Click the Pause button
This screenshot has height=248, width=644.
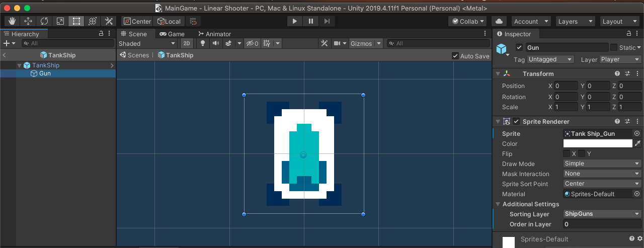tap(311, 21)
